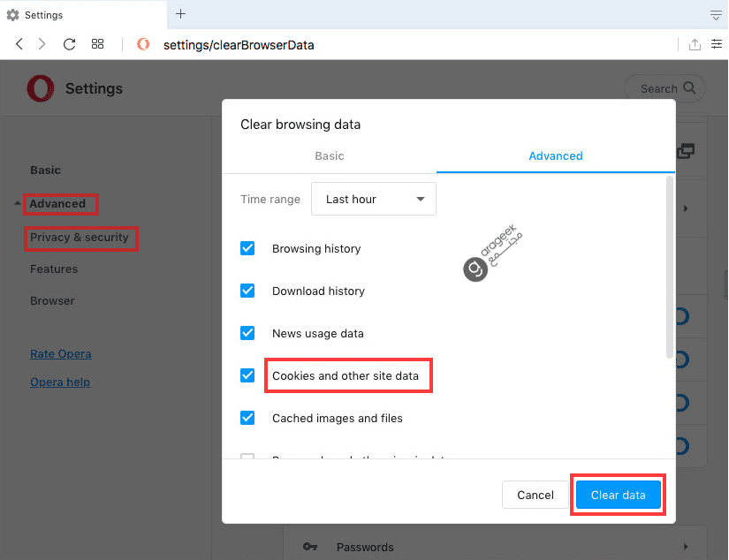The width and height of the screenshot is (729, 560).
Task: Click the share icon in address bar
Action: pyautogui.click(x=695, y=44)
